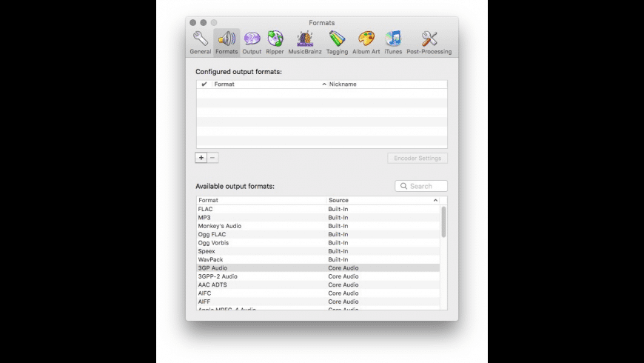Select the Monkey's Audio row
Screen dimensions: 644x363
[318, 226]
